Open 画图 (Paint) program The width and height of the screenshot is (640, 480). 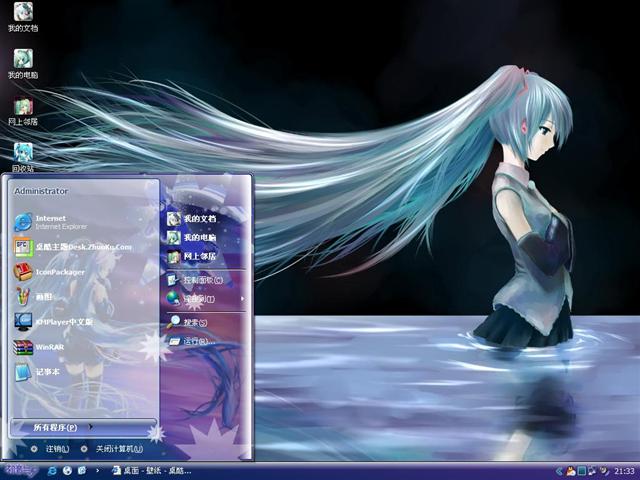click(47, 296)
